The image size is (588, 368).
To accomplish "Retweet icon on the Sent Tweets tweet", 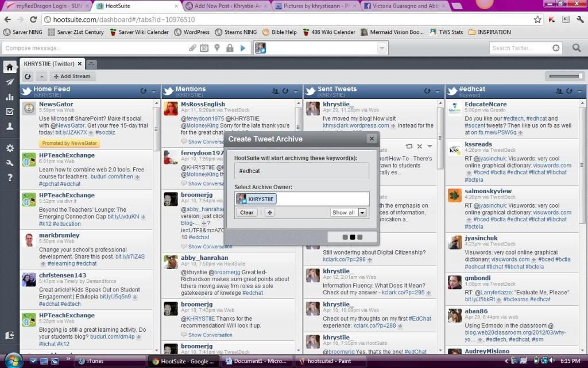I will pyautogui.click(x=409, y=146).
